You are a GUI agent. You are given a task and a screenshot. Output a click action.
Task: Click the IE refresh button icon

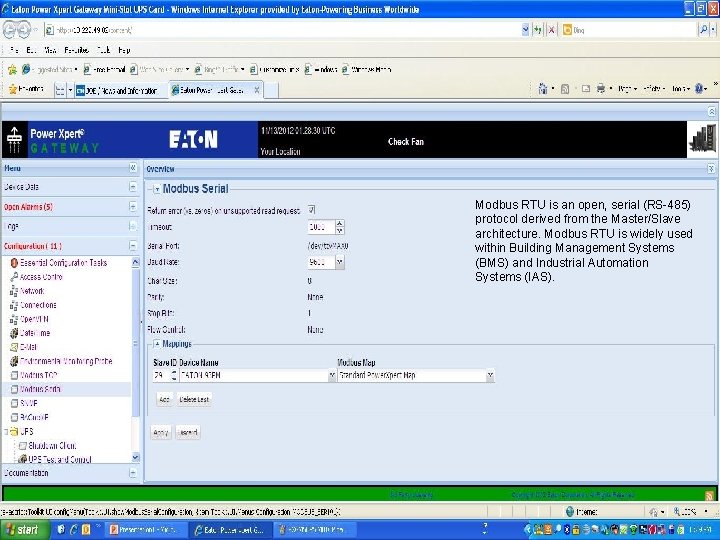tap(538, 30)
